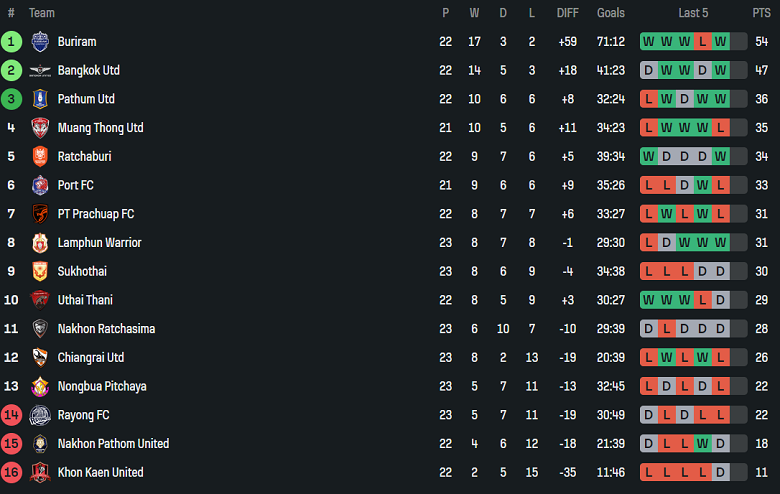Click Buriram's red L result in Last 5

tap(702, 42)
